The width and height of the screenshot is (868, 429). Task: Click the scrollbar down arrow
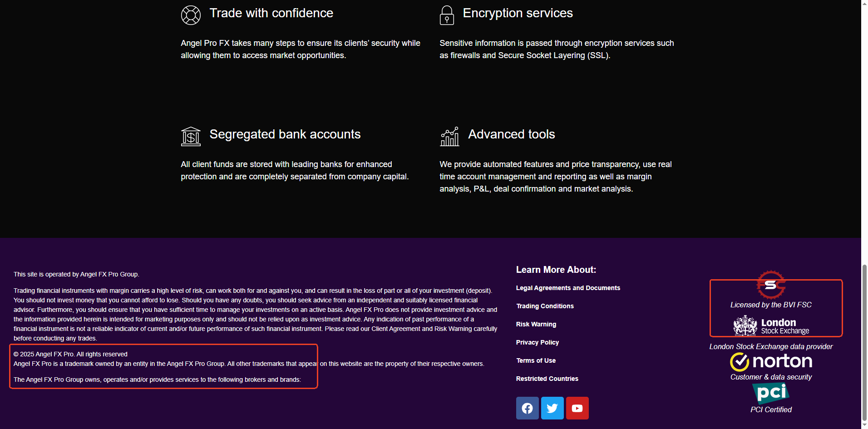tap(864, 425)
